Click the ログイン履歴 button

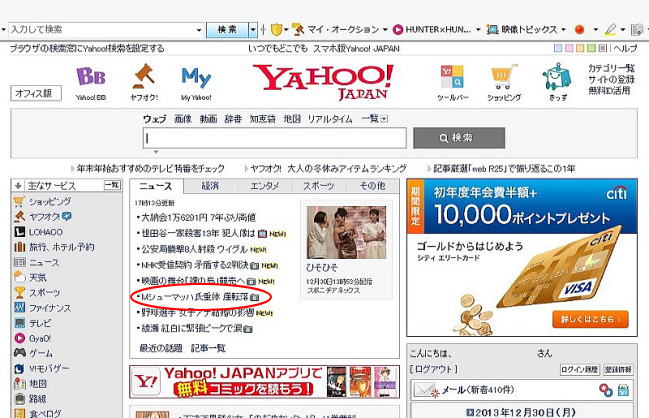click(x=579, y=369)
